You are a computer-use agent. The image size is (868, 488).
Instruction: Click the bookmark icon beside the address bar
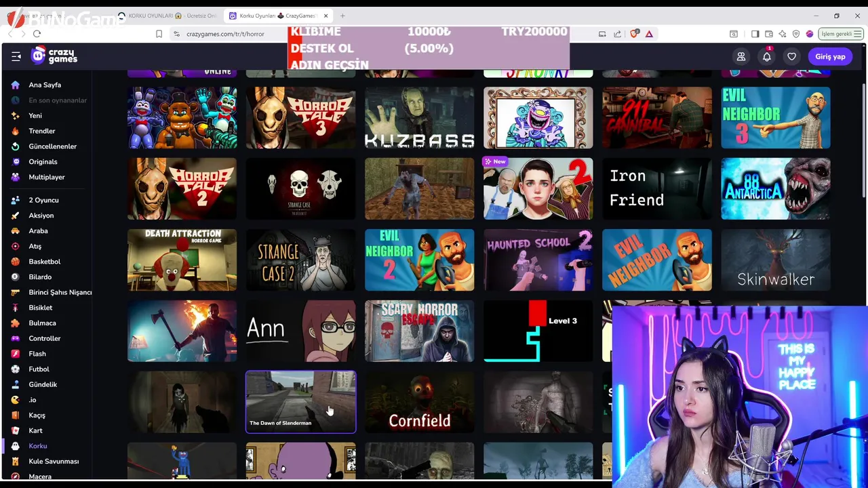click(159, 34)
